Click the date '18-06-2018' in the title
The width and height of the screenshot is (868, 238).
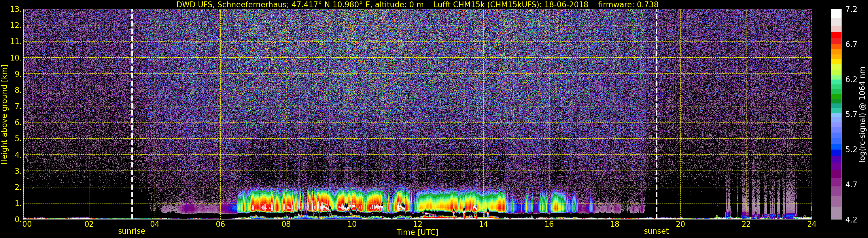[x=566, y=4]
